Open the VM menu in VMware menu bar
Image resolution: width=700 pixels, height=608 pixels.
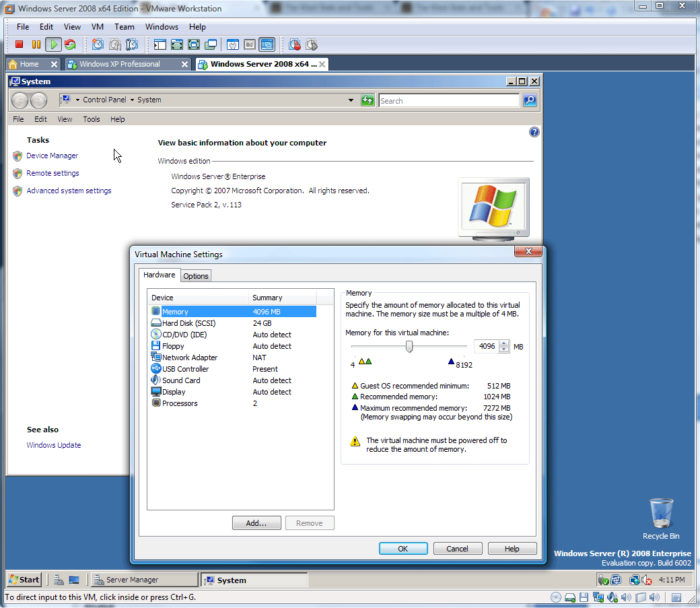[x=98, y=27]
